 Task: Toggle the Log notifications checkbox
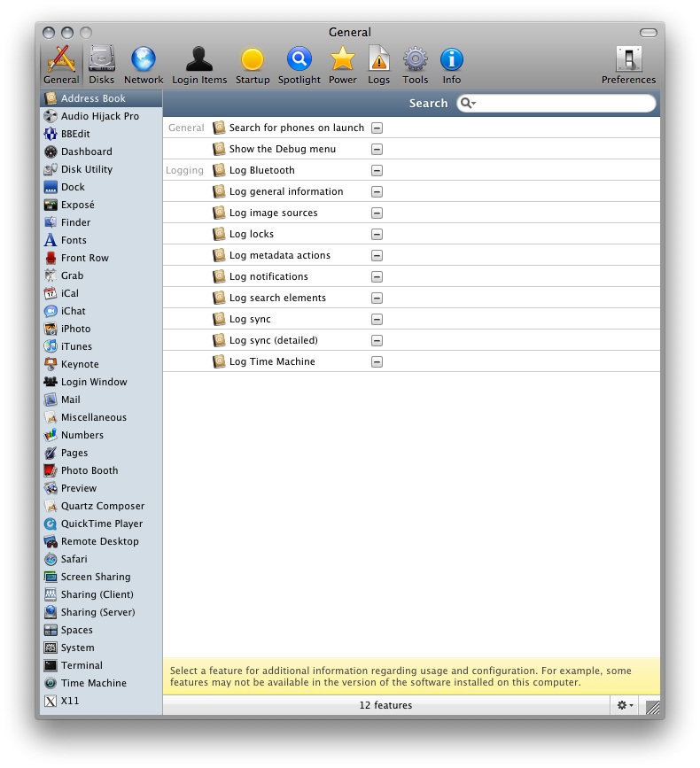[377, 276]
